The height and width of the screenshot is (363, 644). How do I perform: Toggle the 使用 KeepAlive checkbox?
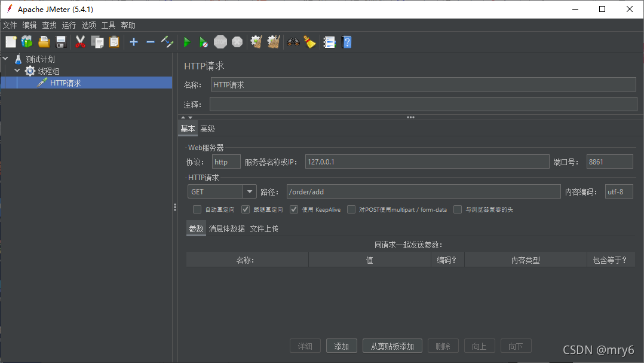click(x=294, y=210)
